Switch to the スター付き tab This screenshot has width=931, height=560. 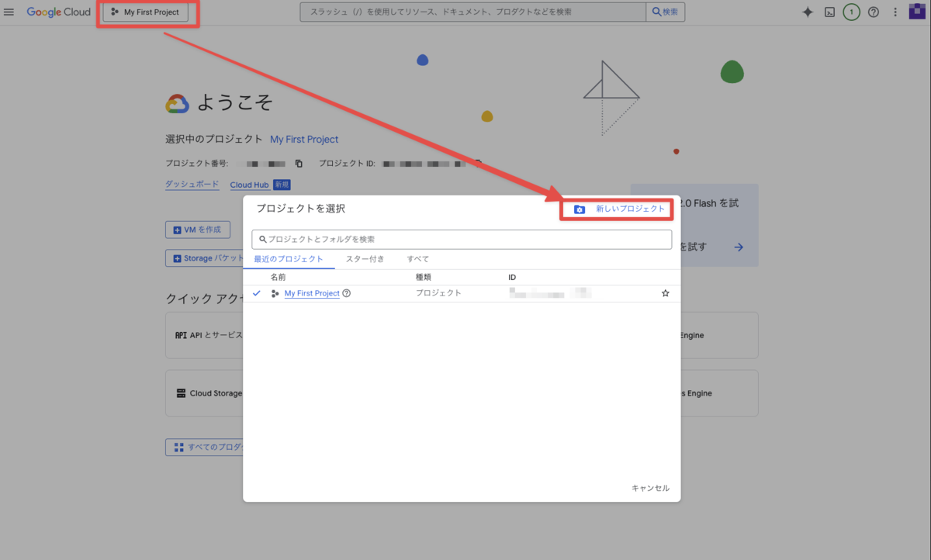pyautogui.click(x=365, y=259)
